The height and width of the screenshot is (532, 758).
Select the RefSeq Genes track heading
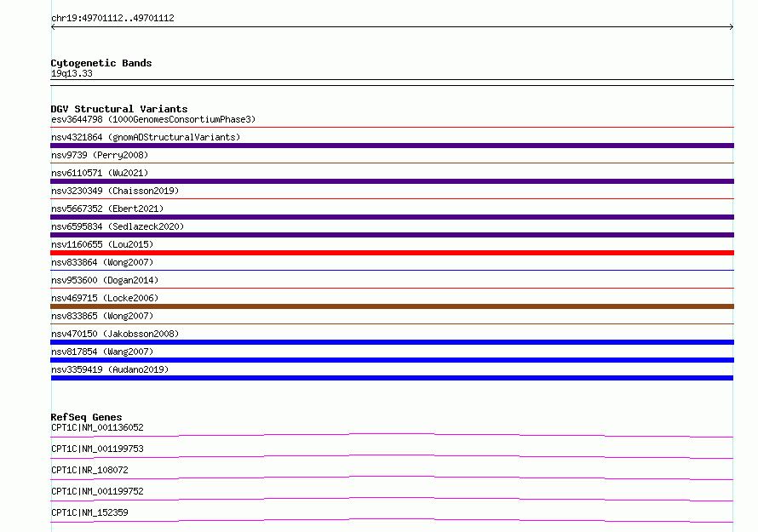[87, 417]
